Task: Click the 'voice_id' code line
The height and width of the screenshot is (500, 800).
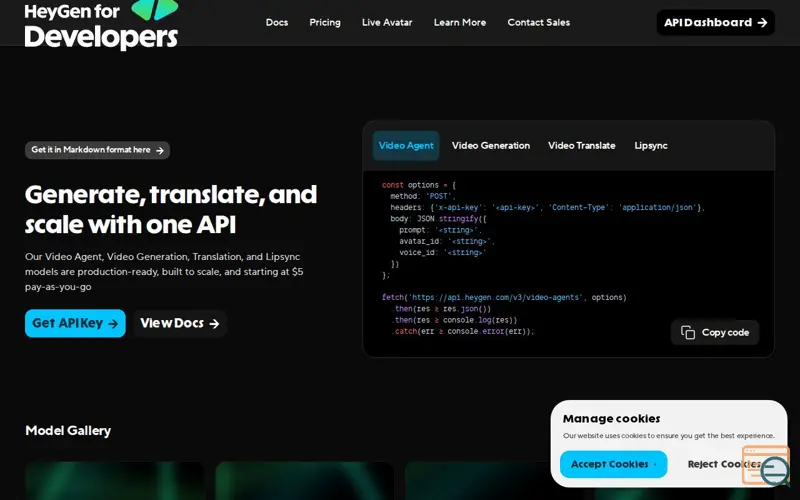Action: click(x=442, y=253)
